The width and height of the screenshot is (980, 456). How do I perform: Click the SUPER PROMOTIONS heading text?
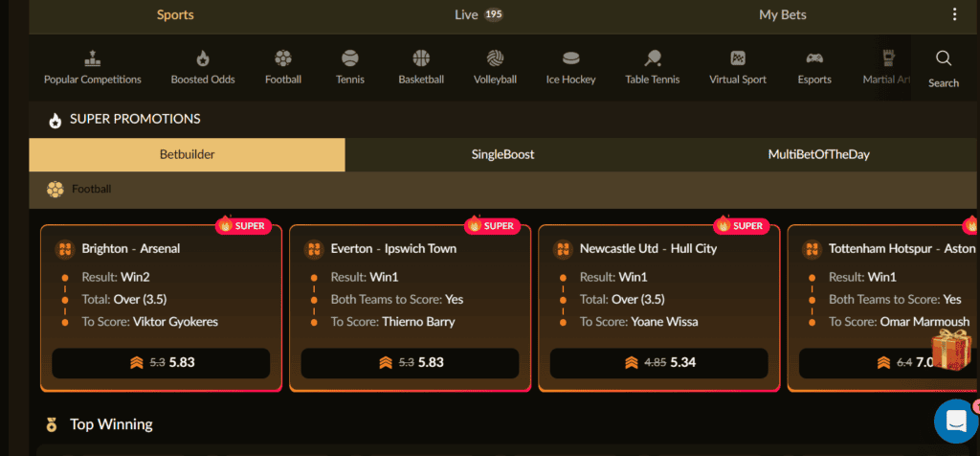tap(135, 119)
